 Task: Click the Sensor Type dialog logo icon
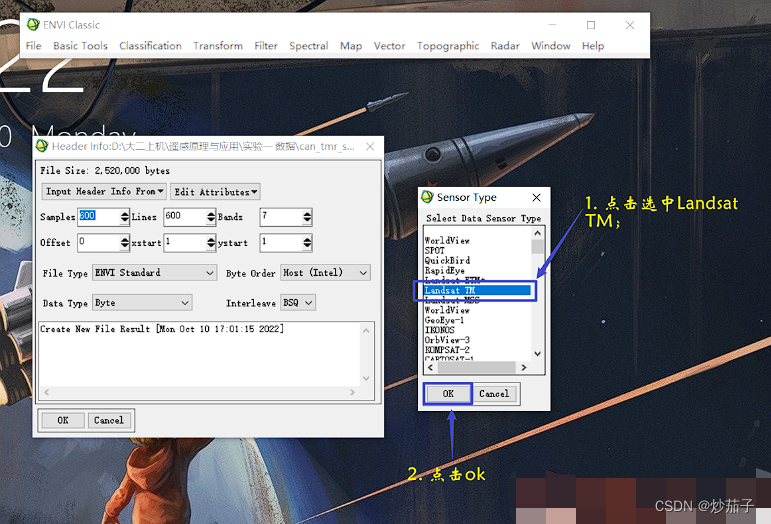[427, 197]
